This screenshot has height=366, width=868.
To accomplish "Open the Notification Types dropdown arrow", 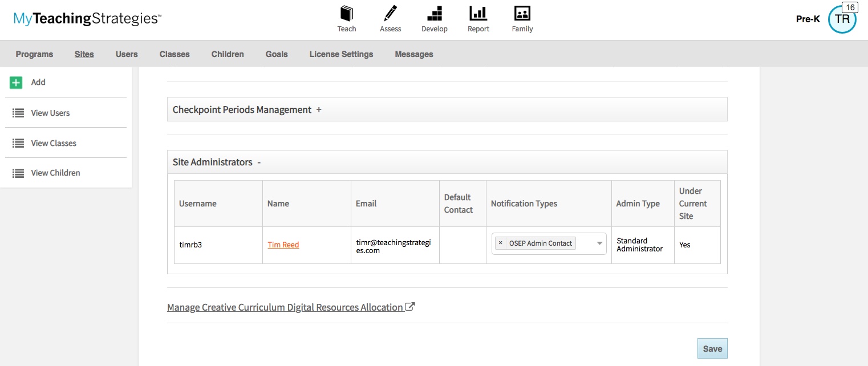I will click(x=598, y=243).
